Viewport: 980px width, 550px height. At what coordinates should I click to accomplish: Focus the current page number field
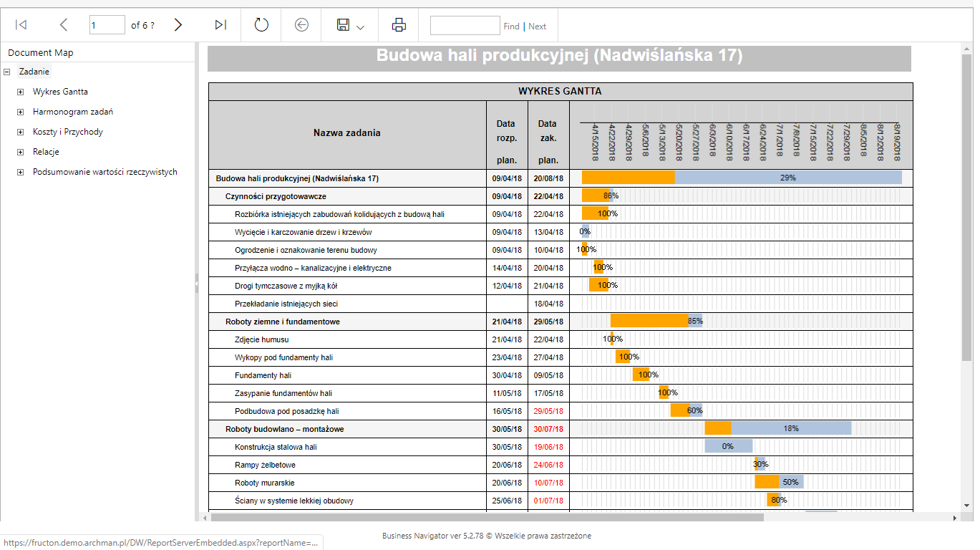[x=107, y=25]
